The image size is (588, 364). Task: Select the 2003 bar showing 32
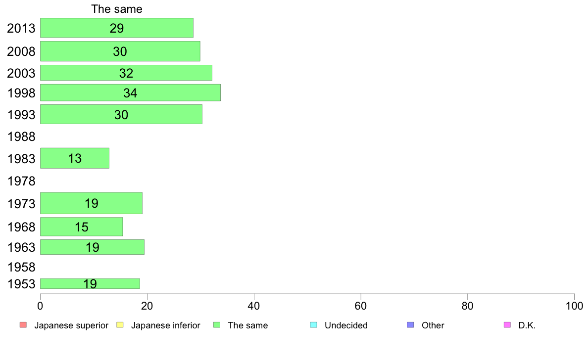tap(126, 73)
